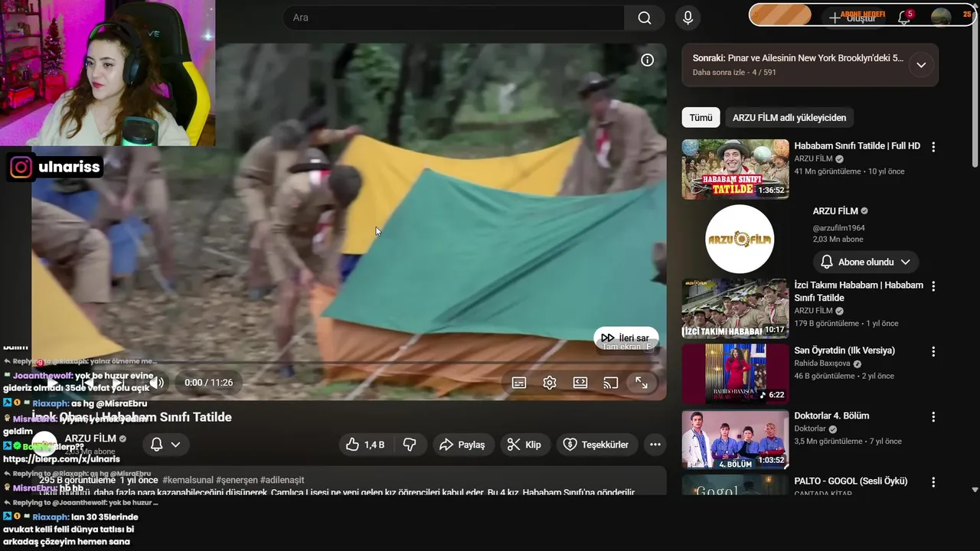Viewport: 980px width, 551px height.
Task: Click the 0:00 / 11:26 time display
Action: coord(208,383)
